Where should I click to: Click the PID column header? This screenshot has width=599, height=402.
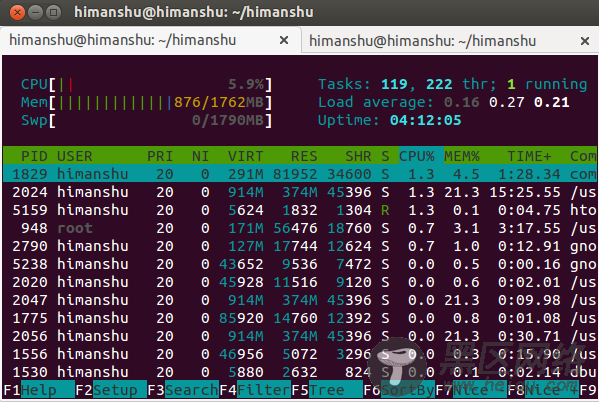34,156
